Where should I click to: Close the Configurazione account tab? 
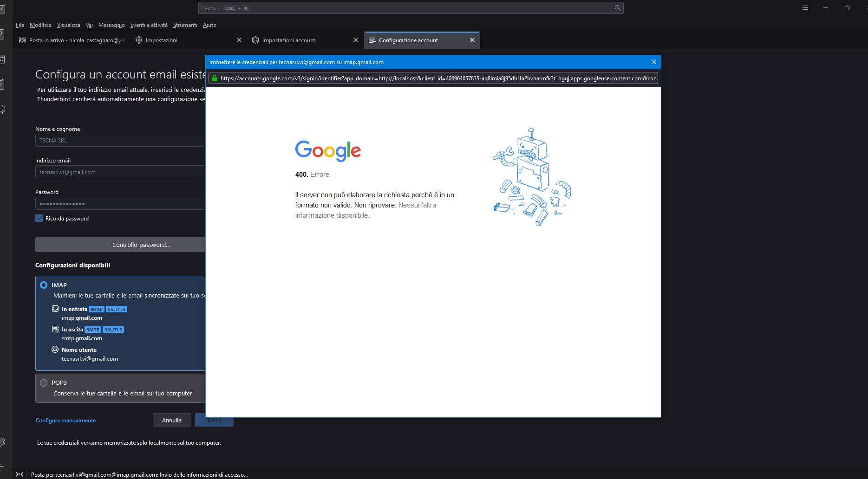click(x=472, y=40)
